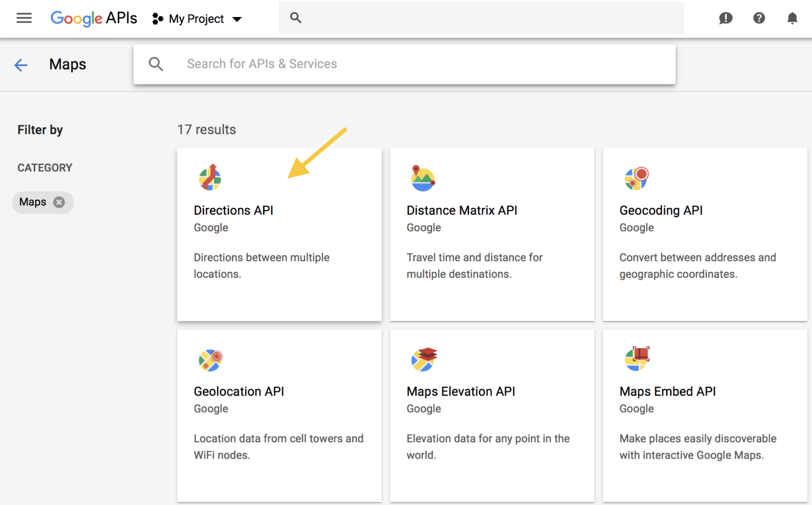
Task: Open the report issue feedback icon
Action: (725, 18)
